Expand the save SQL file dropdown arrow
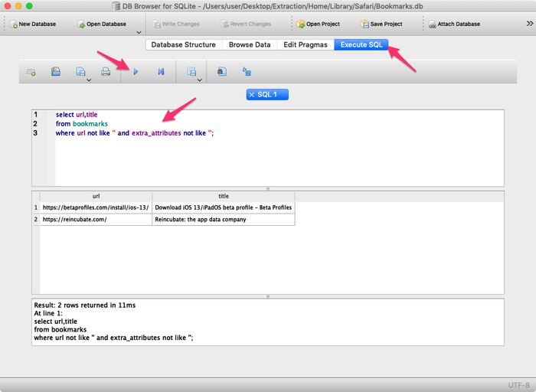536x392 pixels. pos(89,80)
